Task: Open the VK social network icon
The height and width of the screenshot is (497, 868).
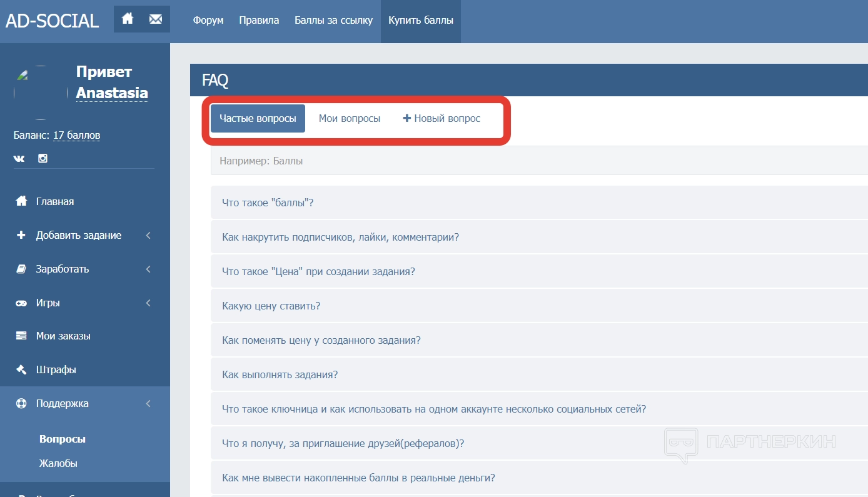Action: click(19, 159)
